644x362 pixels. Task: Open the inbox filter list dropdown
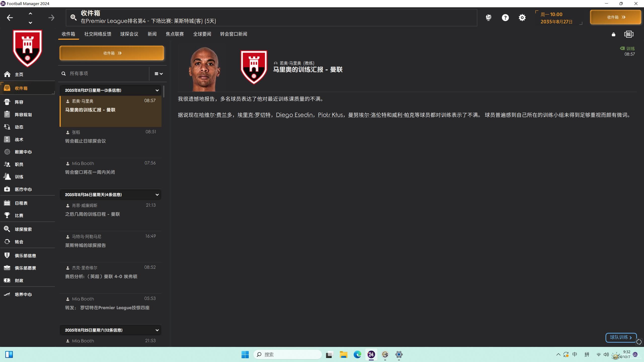[158, 74]
